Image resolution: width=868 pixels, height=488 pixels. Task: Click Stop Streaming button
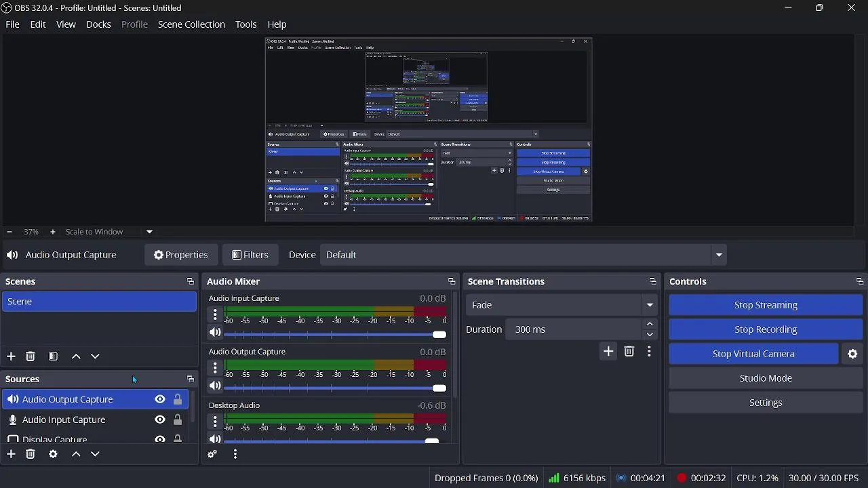coord(766,305)
